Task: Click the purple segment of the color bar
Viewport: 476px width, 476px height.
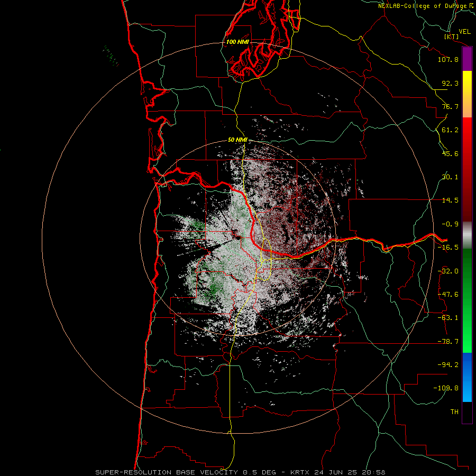Action: tap(467, 59)
